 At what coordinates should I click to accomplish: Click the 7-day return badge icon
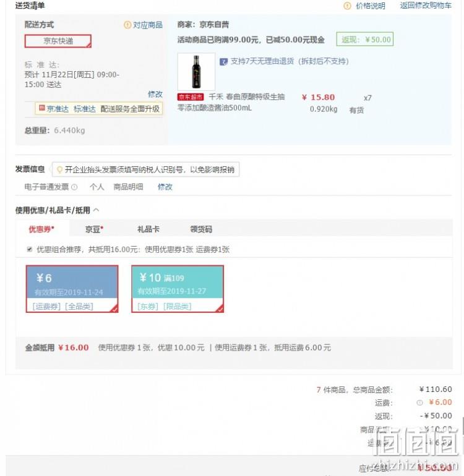[223, 62]
